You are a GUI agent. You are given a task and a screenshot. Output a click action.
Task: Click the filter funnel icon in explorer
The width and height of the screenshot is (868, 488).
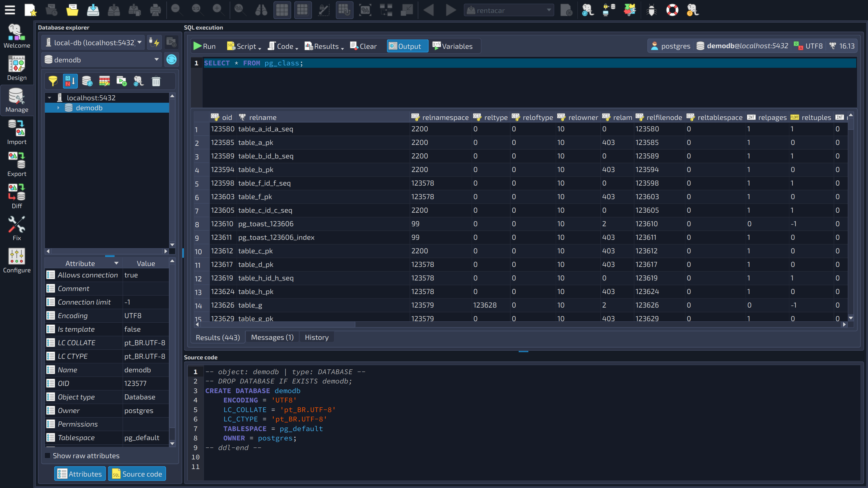[x=53, y=81]
